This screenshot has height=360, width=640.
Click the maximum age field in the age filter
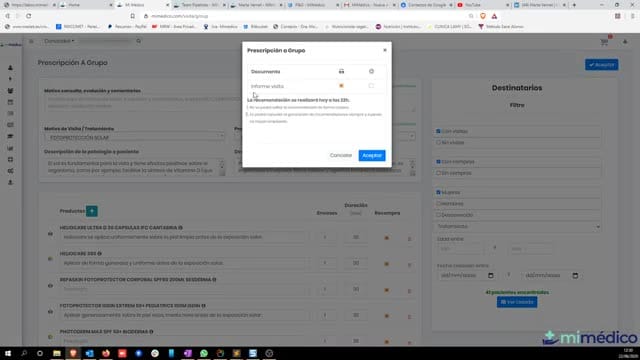(x=532, y=249)
